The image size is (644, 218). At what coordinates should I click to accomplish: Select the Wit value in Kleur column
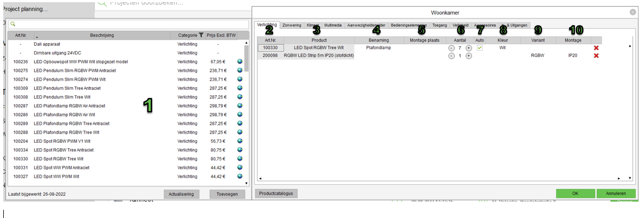point(502,48)
